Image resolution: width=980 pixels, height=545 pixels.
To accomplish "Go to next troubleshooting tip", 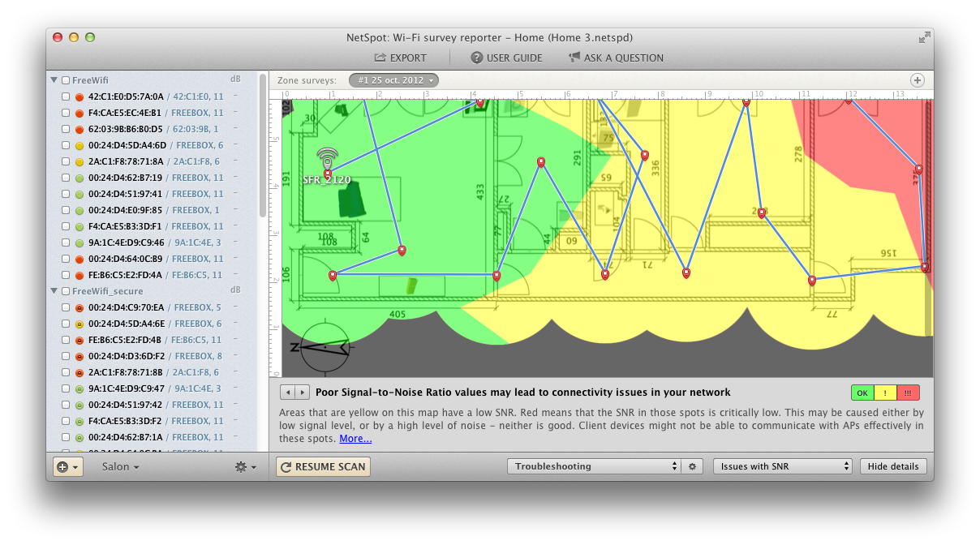I will (302, 393).
